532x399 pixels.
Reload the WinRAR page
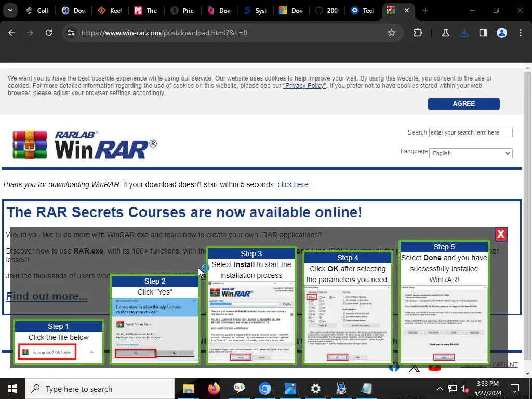coord(49,33)
